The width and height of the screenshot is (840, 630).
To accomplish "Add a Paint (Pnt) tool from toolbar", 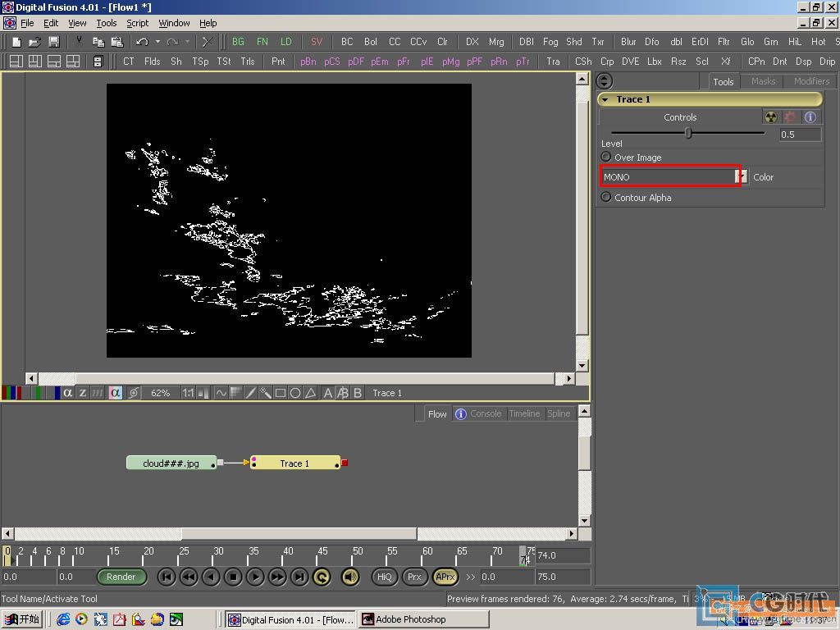I will 278,62.
